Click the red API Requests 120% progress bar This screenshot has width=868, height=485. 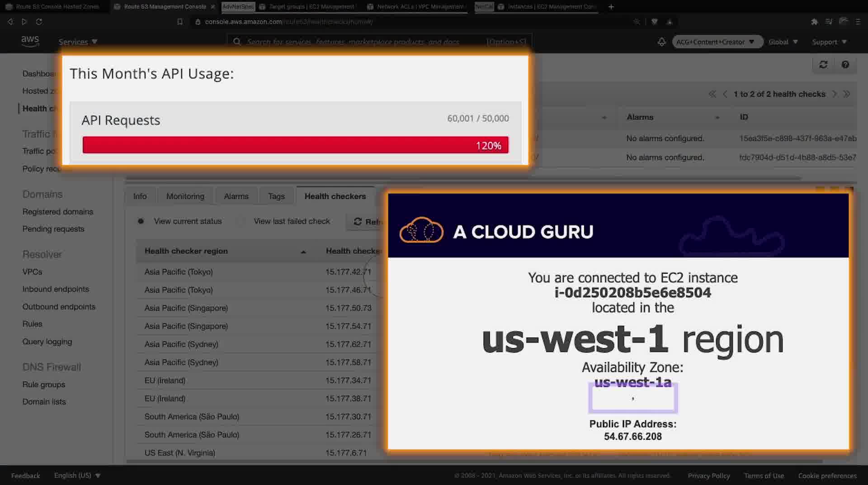(x=295, y=145)
